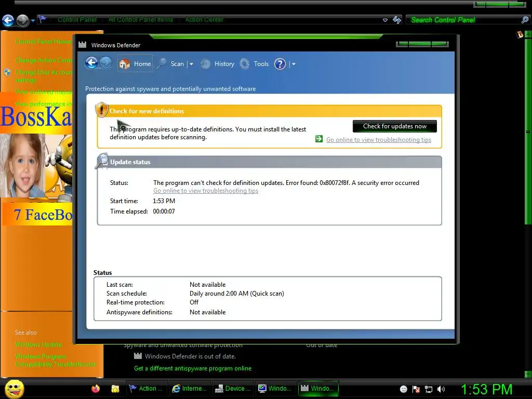532x399 pixels.
Task: Click the magnifier icon beside Update status
Action: [101, 161]
